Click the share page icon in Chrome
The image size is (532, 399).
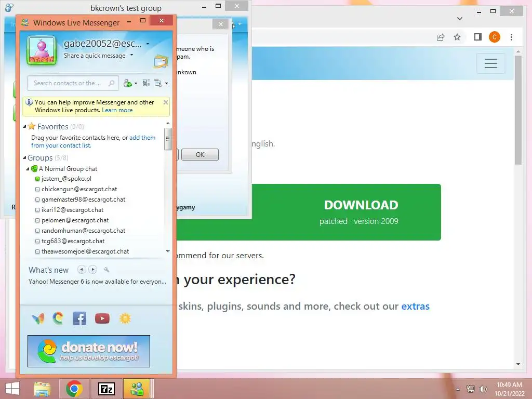point(441,37)
